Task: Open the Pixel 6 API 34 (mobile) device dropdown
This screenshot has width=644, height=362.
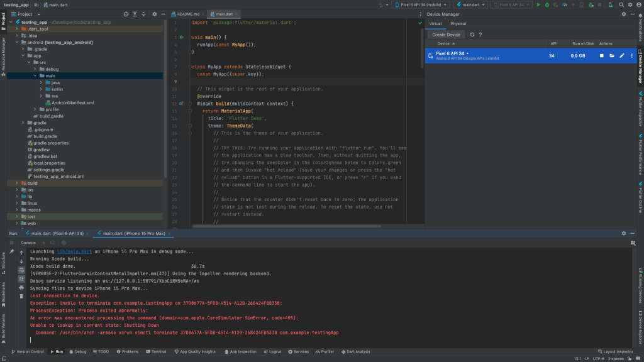Action: (x=419, y=4)
